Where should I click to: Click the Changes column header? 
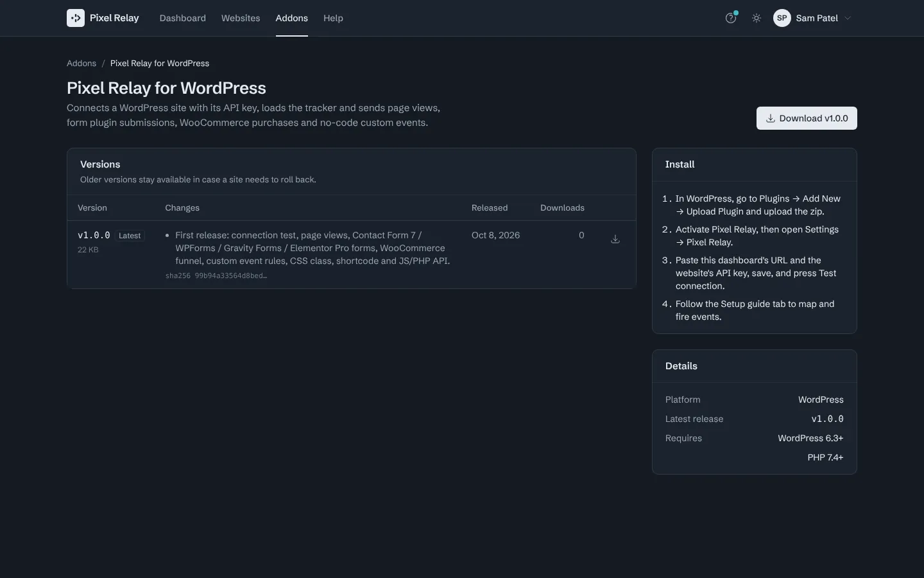tap(182, 207)
